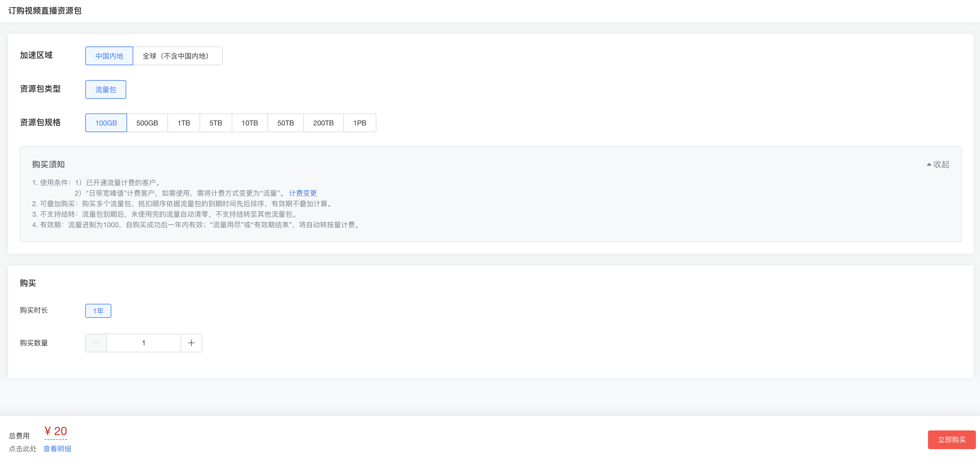The width and height of the screenshot is (980, 462).
Task: Increase purchase quantity with plus icon
Action: coord(191,343)
